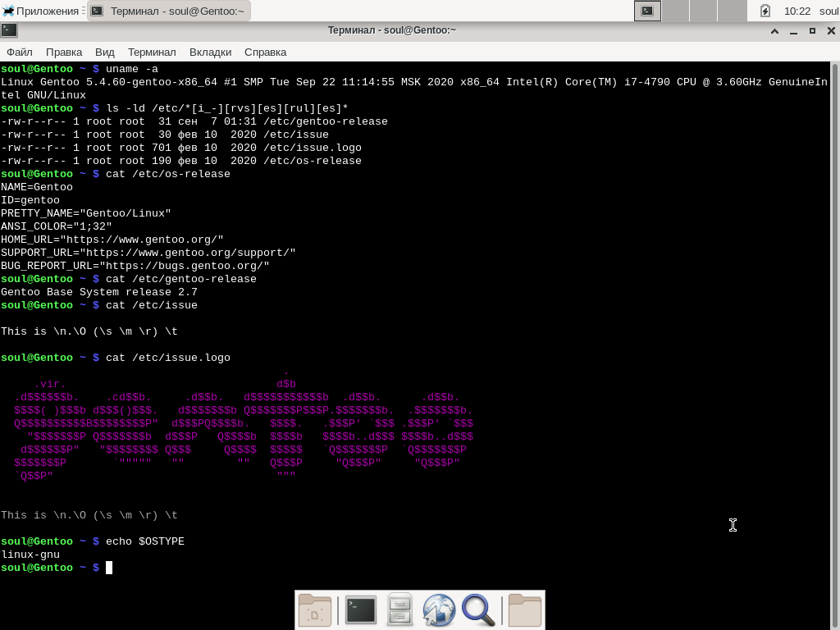Click the ls listing row for /etc/issue.logo
The image size is (840, 630).
tap(181, 148)
